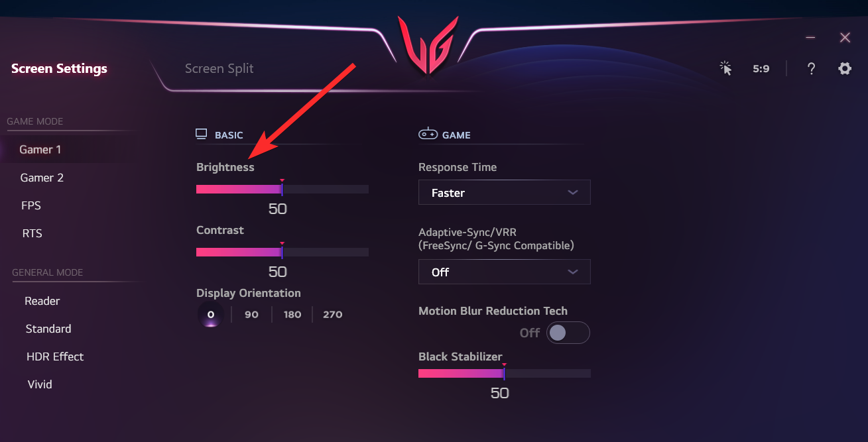Expand the Adaptive-Sync/VRR dropdown
This screenshot has width=868, height=442.
coord(504,272)
